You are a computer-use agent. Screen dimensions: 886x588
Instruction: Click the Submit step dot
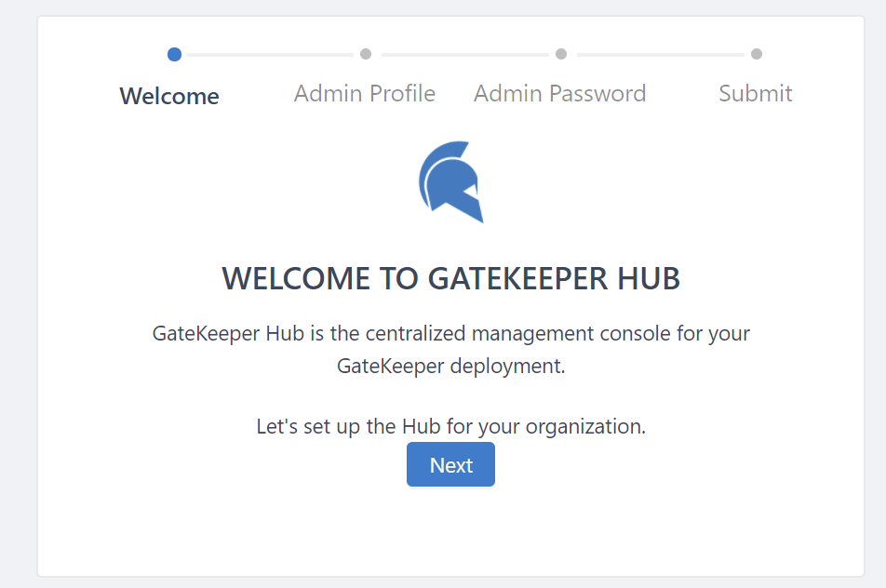tap(757, 54)
